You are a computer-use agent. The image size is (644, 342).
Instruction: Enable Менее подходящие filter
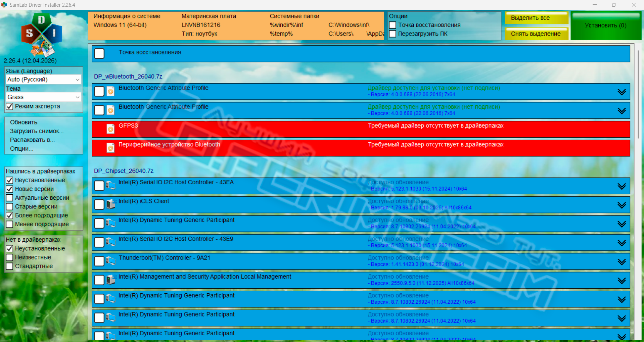point(9,224)
